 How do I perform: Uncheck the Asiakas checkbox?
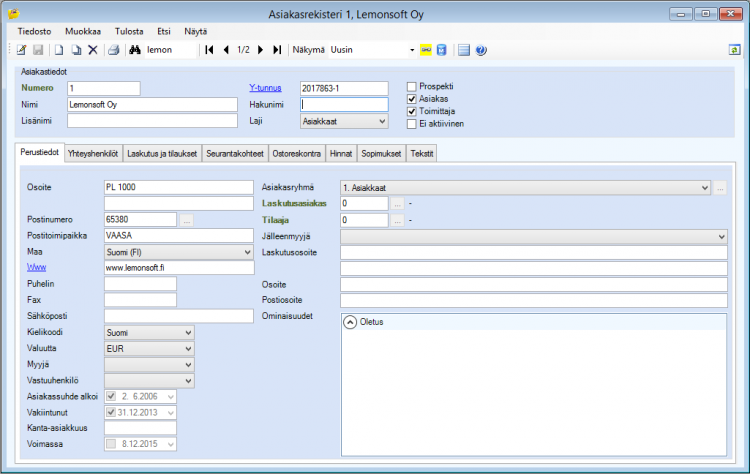[411, 99]
